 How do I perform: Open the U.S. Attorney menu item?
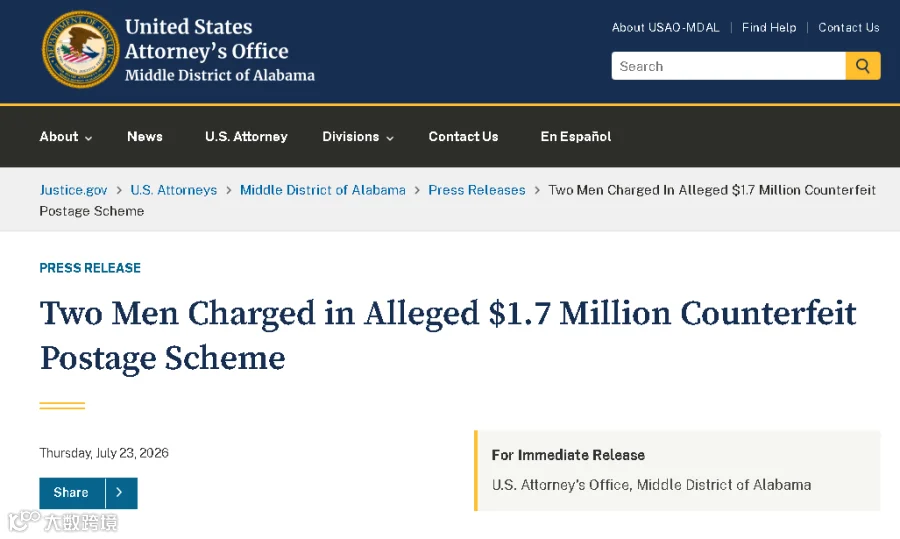pos(246,137)
